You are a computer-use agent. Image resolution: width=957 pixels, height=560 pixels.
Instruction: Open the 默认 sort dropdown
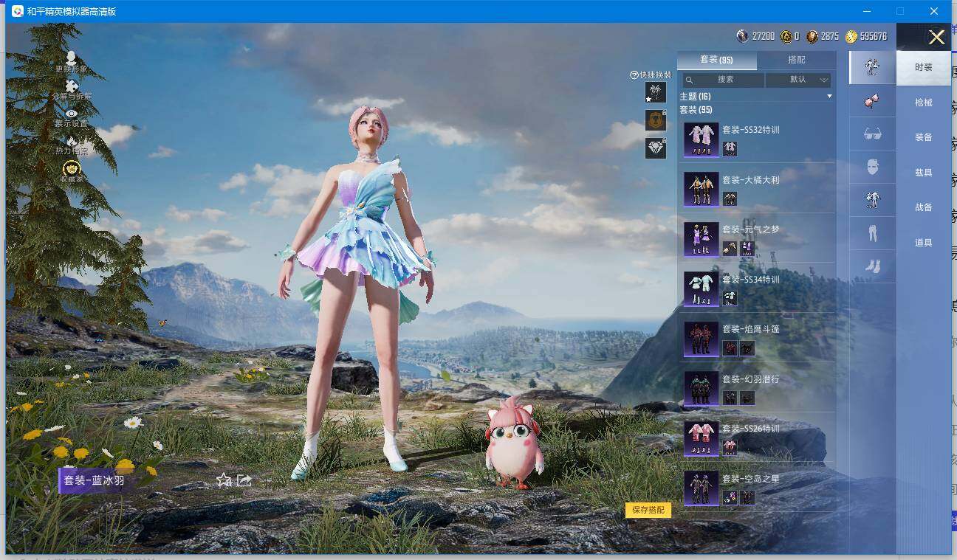click(798, 80)
